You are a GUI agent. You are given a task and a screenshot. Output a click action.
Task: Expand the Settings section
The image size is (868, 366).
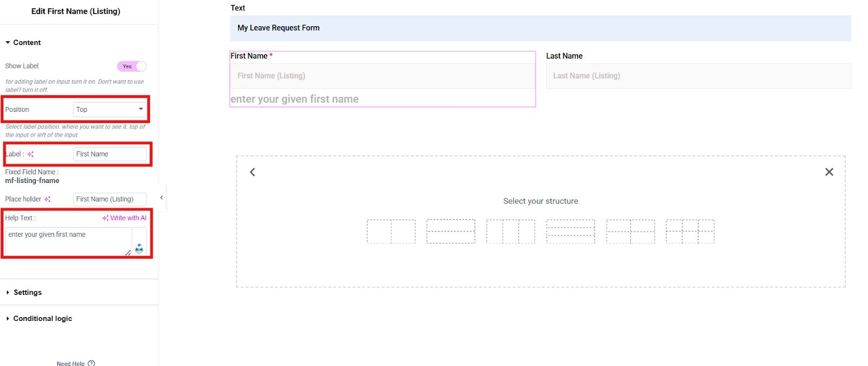[24, 292]
